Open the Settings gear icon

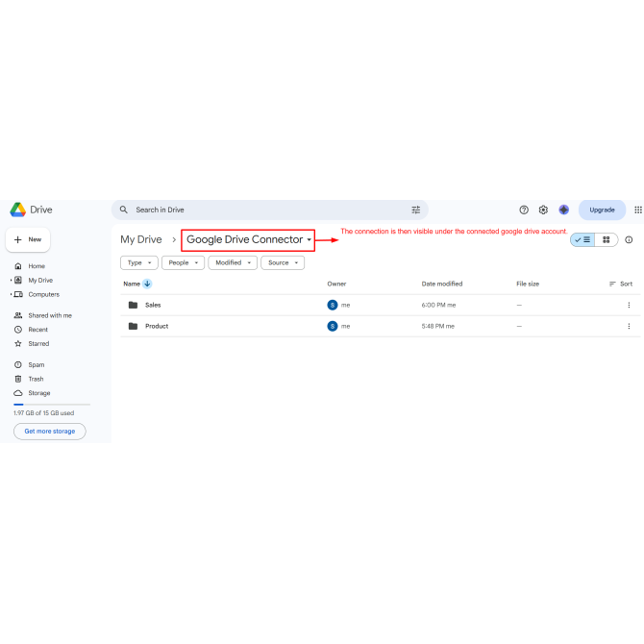tap(543, 210)
